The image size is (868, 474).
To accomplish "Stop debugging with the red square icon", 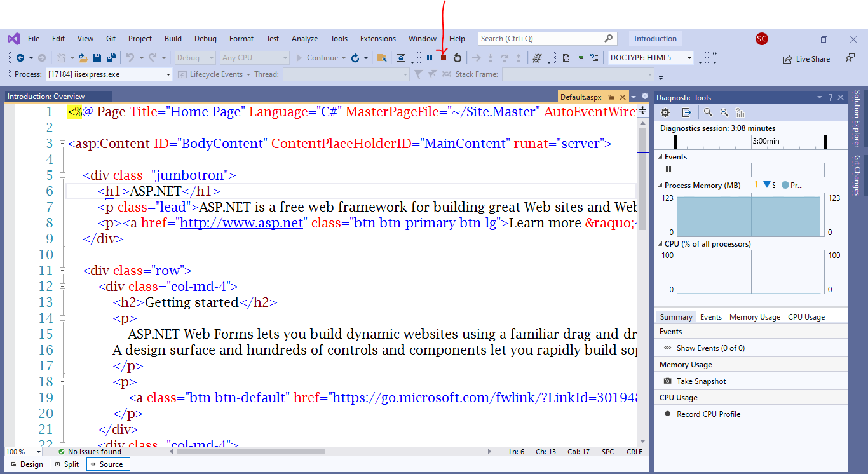I will pyautogui.click(x=444, y=58).
